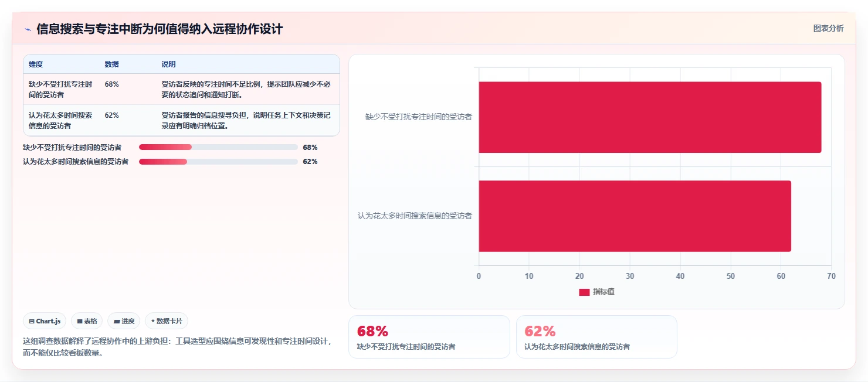
Task: Click the lightning icon beside the title
Action: point(28,29)
